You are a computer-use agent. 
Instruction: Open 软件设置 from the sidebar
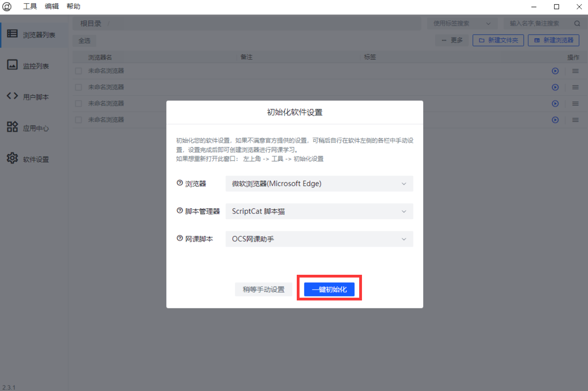[35, 159]
